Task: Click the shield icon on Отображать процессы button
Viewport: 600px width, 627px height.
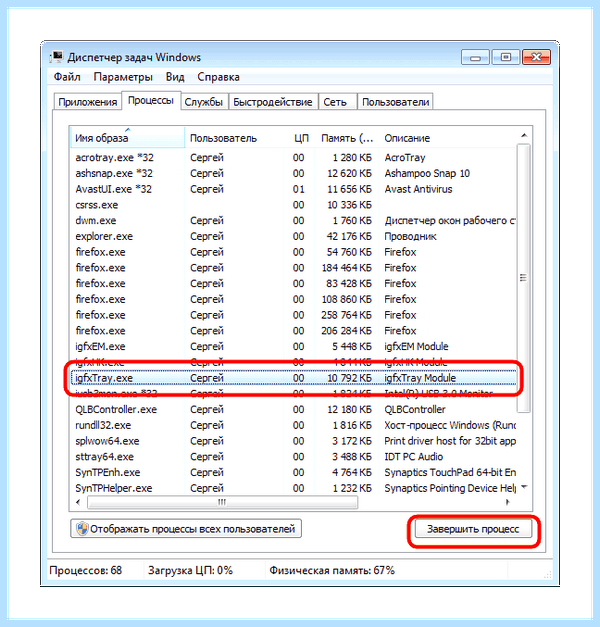Action: tap(82, 529)
